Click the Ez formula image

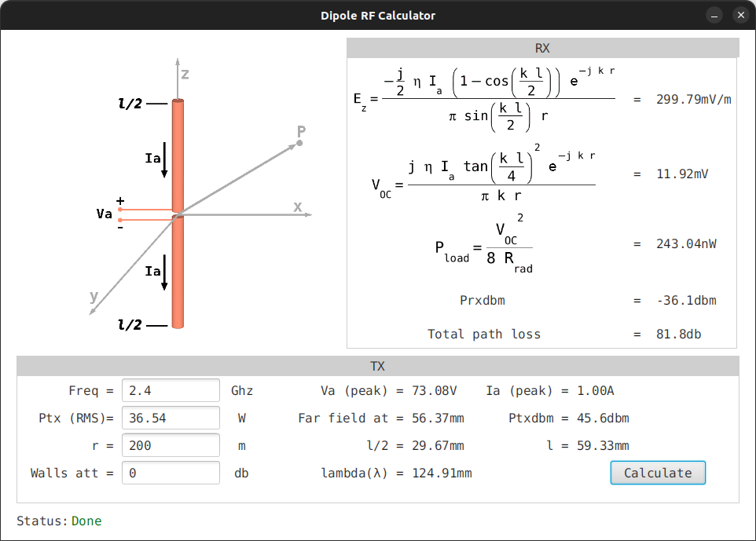pyautogui.click(x=485, y=99)
